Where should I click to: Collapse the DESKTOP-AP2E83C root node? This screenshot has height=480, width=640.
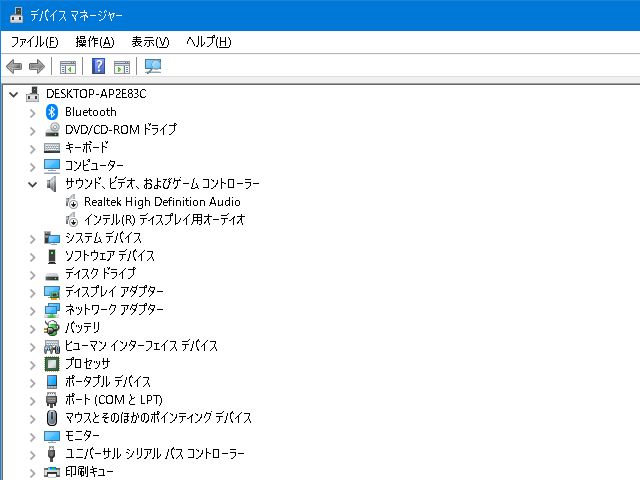pos(13,94)
